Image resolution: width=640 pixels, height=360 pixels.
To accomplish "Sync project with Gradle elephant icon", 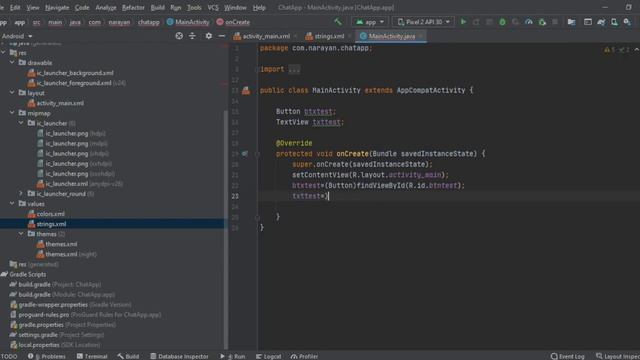I will (601, 22).
